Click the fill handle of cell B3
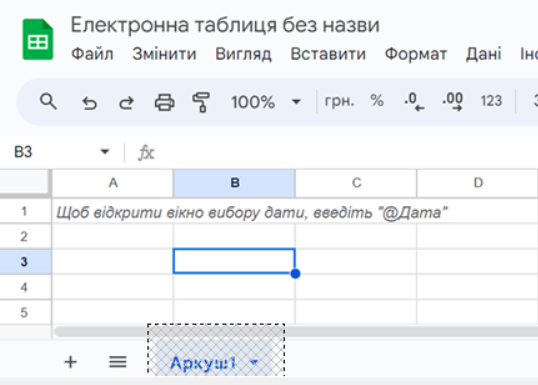This screenshot has width=538, height=385. click(295, 273)
